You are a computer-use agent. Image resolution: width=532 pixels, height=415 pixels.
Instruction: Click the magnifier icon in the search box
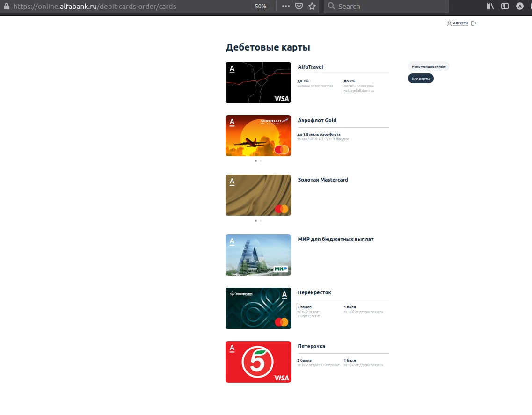(331, 6)
